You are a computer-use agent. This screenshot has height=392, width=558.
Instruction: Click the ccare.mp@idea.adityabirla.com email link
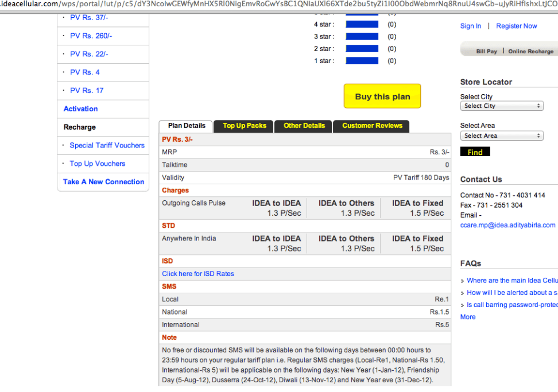pyautogui.click(x=507, y=225)
